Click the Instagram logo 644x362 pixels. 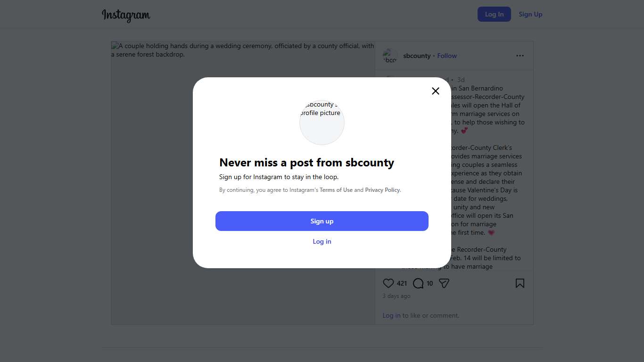point(126,15)
